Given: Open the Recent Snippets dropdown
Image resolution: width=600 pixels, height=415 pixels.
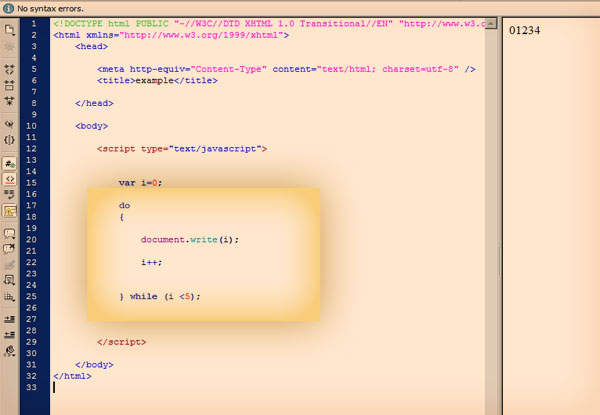Looking at the screenshot, I should [9, 280].
